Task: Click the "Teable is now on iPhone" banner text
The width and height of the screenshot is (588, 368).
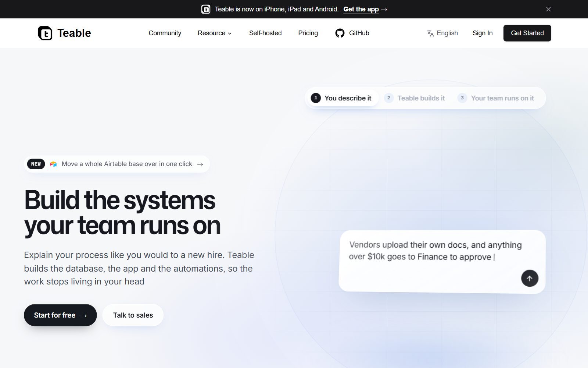Action: click(277, 9)
